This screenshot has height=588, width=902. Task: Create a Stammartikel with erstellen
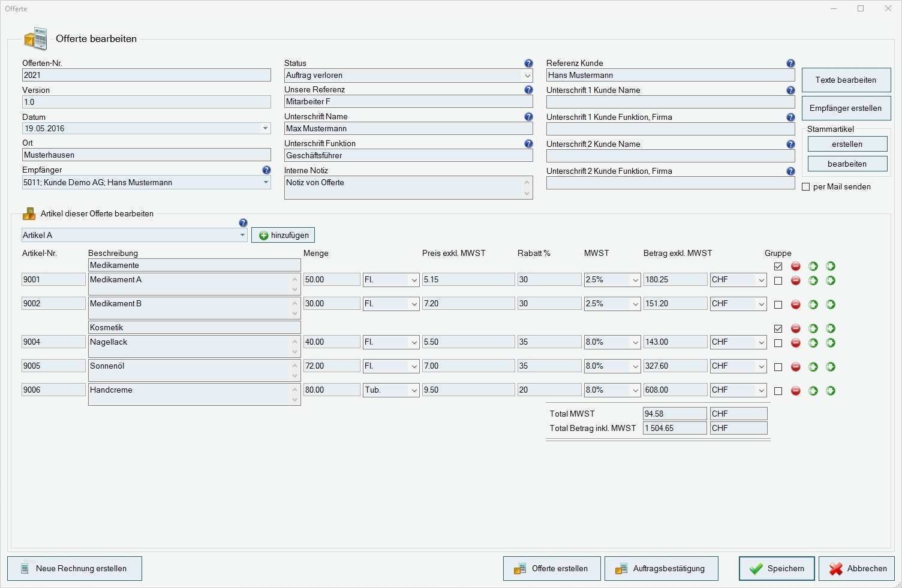[x=847, y=144]
